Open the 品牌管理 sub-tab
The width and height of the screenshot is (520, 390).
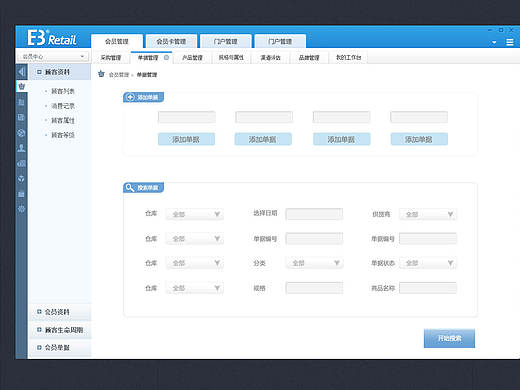tap(309, 58)
